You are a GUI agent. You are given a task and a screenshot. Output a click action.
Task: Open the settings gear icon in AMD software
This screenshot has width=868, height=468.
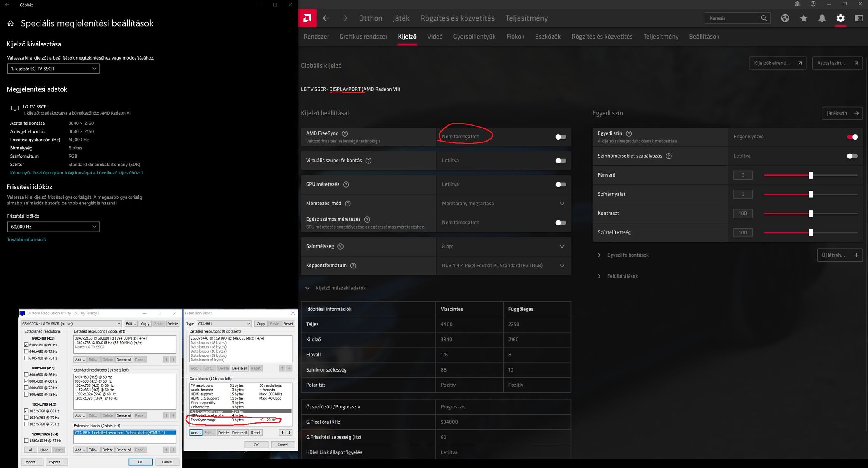click(x=840, y=18)
